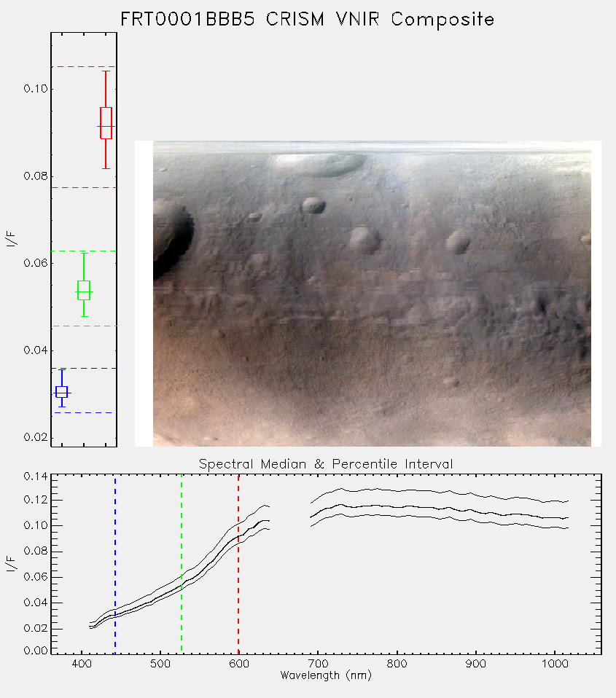616x698 pixels.
Task: Click the title FRT0001BBB5 CRISM VNIR Composite
Action: [x=308, y=20]
